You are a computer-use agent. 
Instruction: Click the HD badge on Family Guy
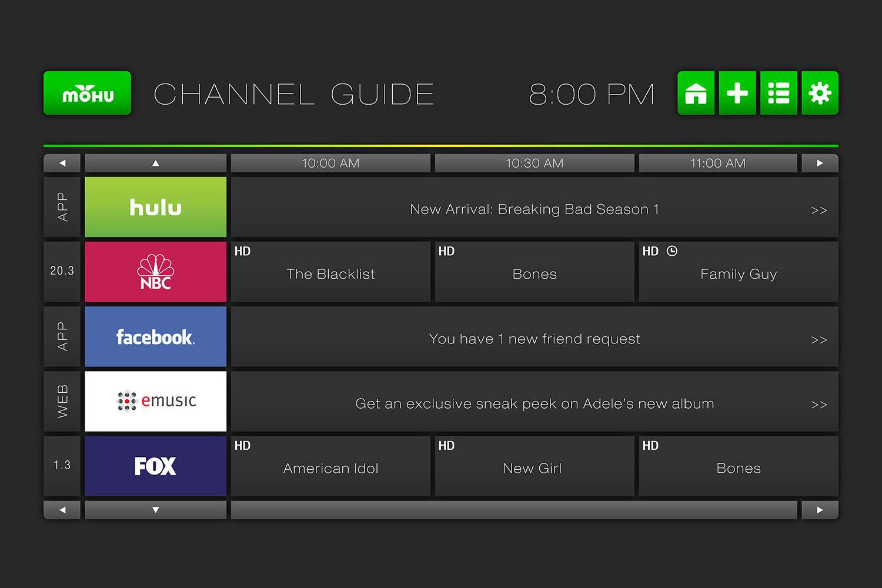[x=650, y=251]
